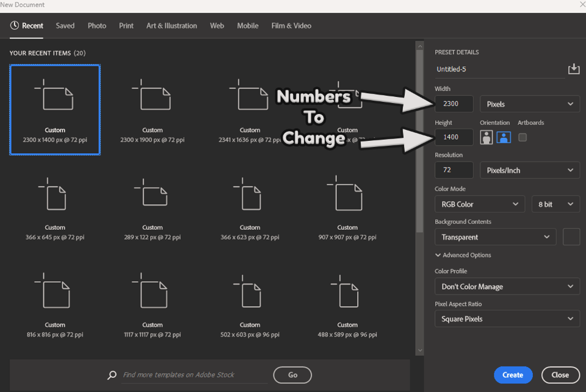Switch to the Print tab
Viewport: 586px width, 392px height.
pos(126,26)
